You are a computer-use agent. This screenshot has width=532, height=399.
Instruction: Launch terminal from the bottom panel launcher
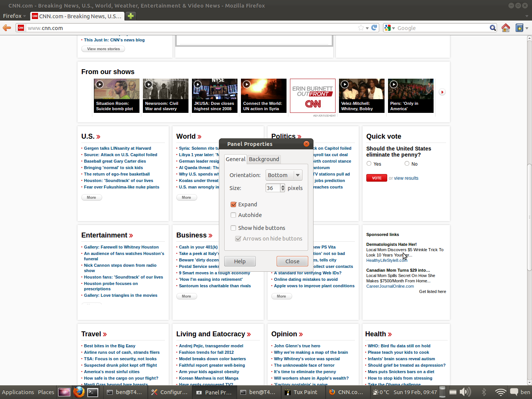click(93, 392)
